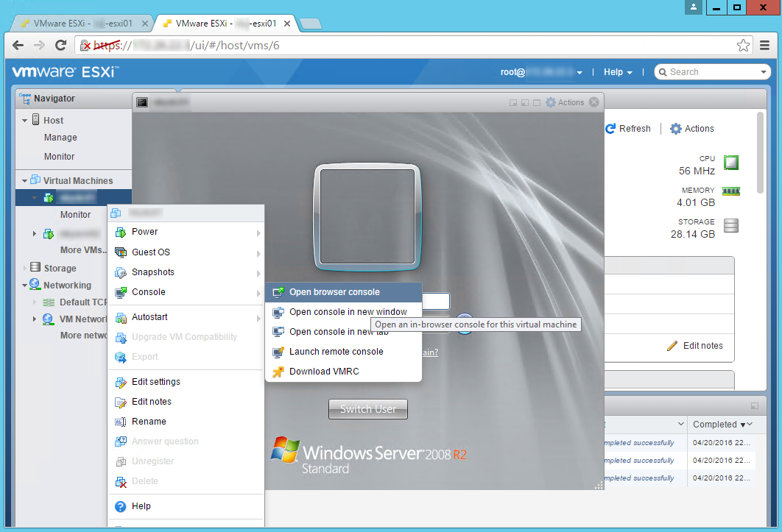Expand the Storage navigator node

pos(24,269)
